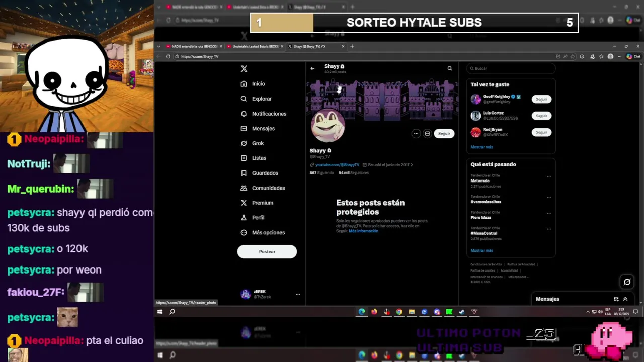Open Mensajes in the left sidebar

point(258,128)
